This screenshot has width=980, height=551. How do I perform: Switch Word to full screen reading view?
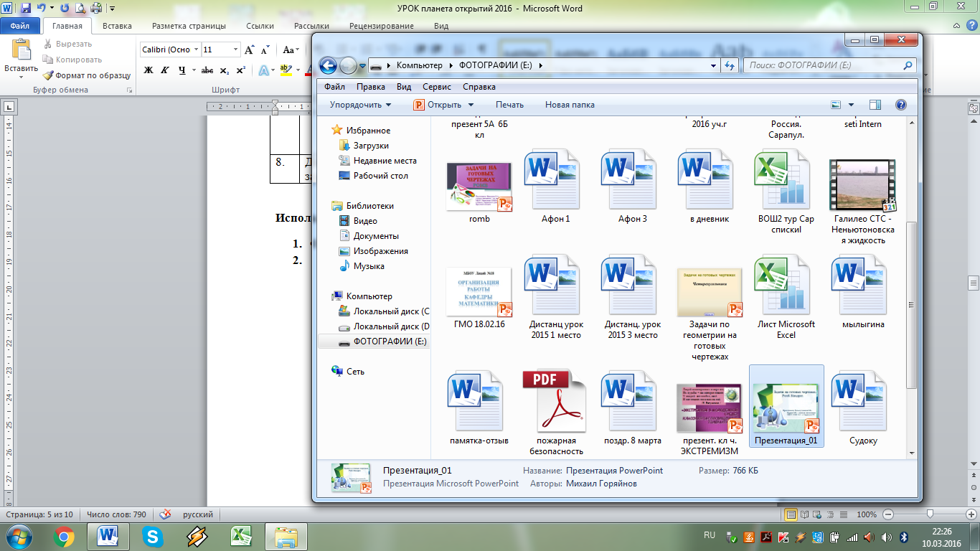(x=804, y=514)
